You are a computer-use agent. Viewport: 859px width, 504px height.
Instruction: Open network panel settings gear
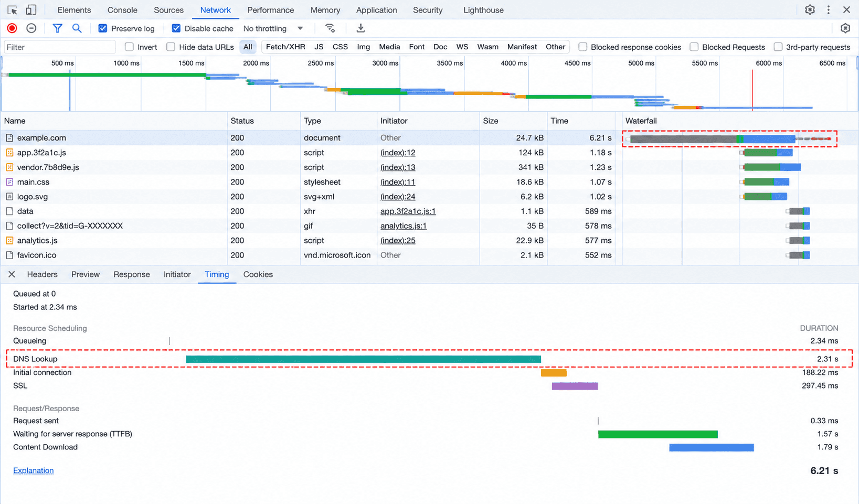pos(845,28)
